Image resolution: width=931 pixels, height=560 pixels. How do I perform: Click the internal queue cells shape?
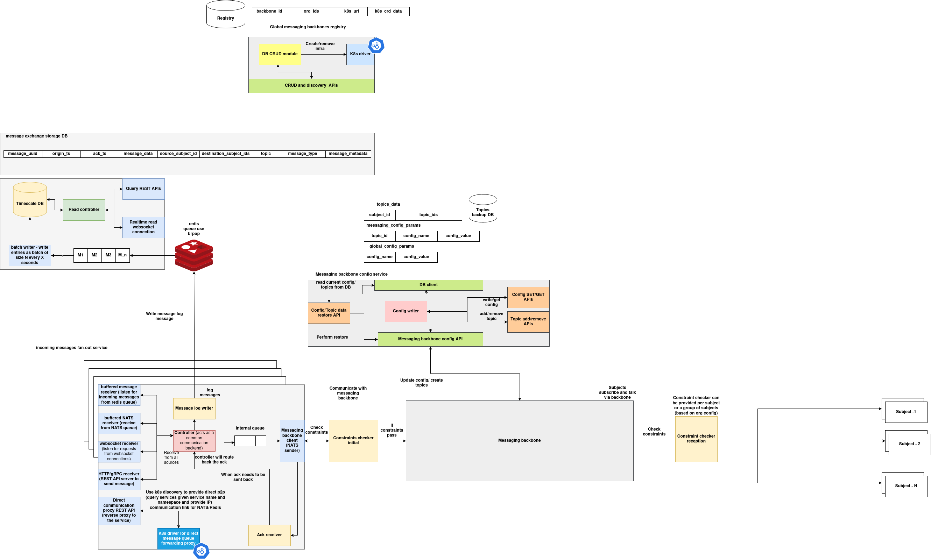pos(250,441)
